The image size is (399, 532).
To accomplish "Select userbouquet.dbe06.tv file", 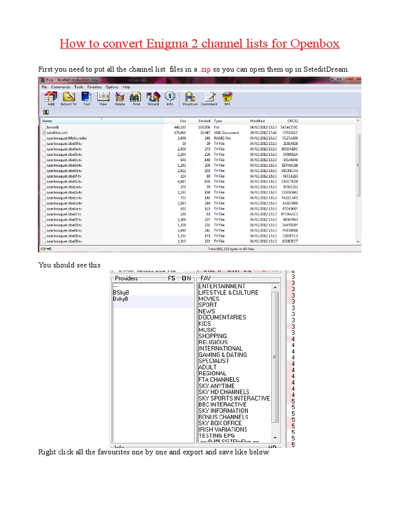I will click(170, 241).
